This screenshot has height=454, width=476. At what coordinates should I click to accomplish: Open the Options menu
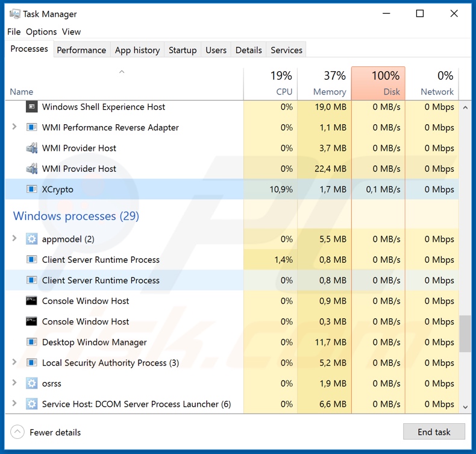[x=41, y=32]
